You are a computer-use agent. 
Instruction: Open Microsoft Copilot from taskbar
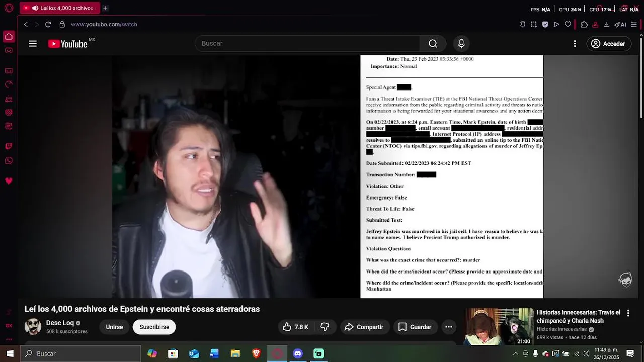(x=152, y=353)
